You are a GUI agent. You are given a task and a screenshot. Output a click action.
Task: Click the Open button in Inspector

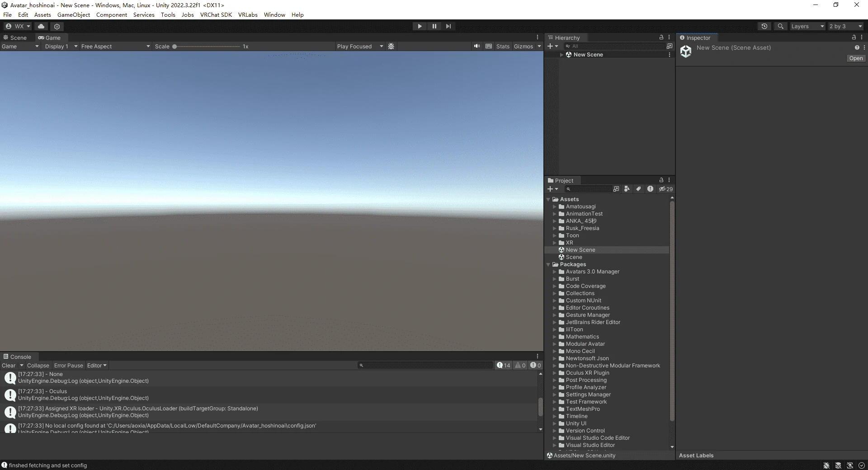[x=855, y=58]
